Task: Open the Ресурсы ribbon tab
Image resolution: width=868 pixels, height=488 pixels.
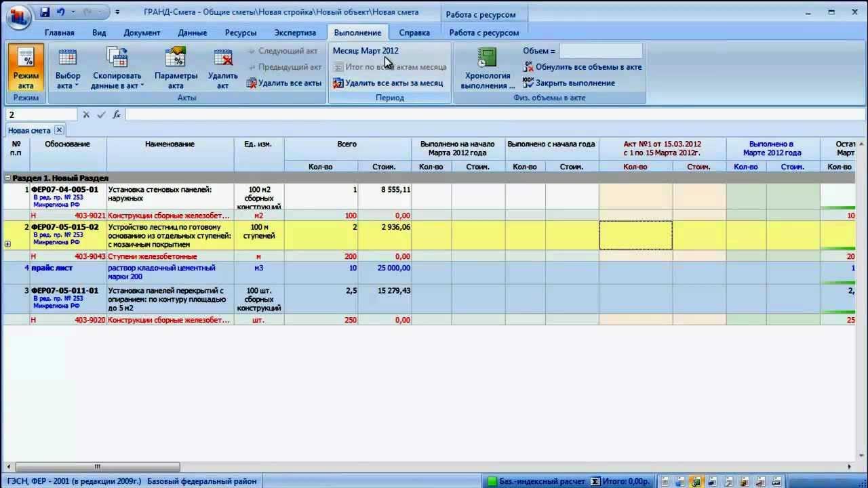Action: coord(241,33)
